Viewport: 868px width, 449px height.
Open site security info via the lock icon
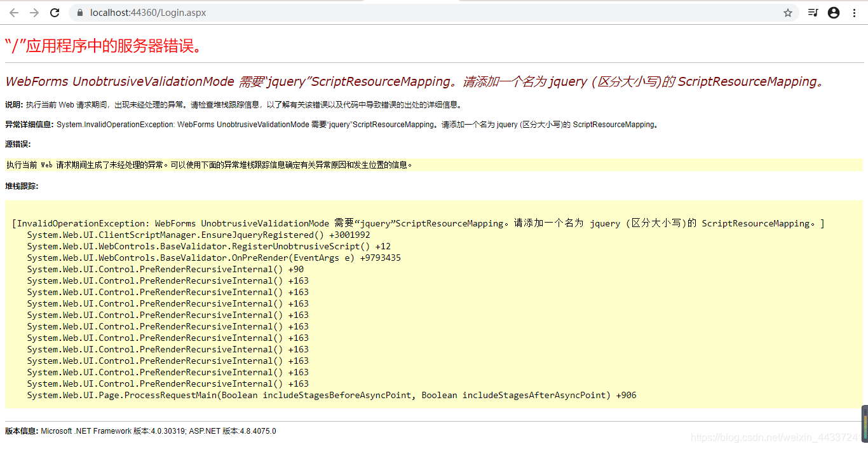pyautogui.click(x=79, y=12)
